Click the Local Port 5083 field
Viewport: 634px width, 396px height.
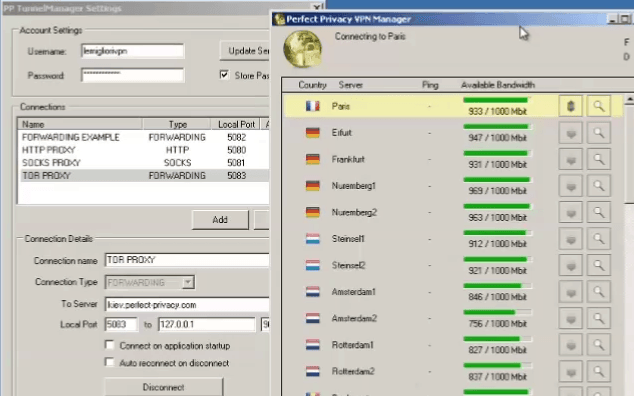[121, 324]
